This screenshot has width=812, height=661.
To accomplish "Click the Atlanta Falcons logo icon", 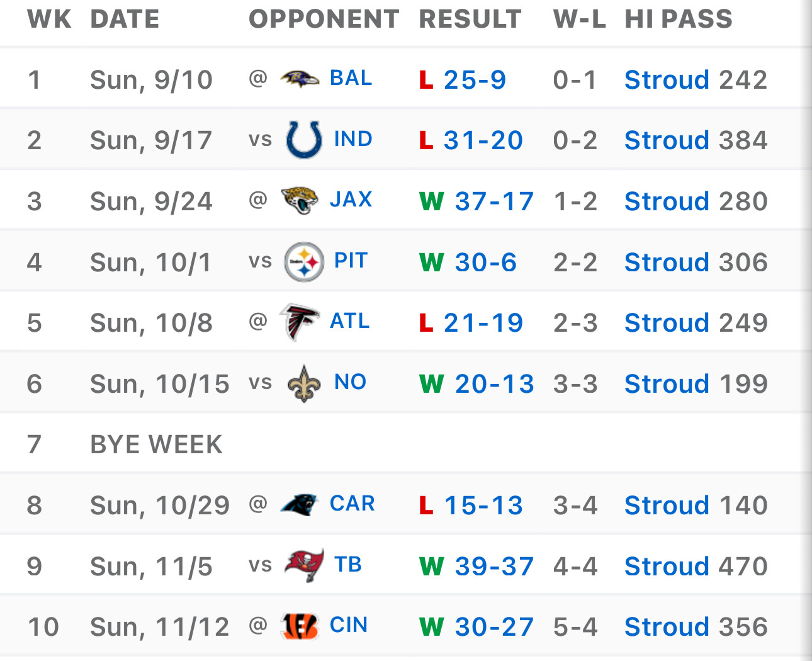I will [x=300, y=322].
